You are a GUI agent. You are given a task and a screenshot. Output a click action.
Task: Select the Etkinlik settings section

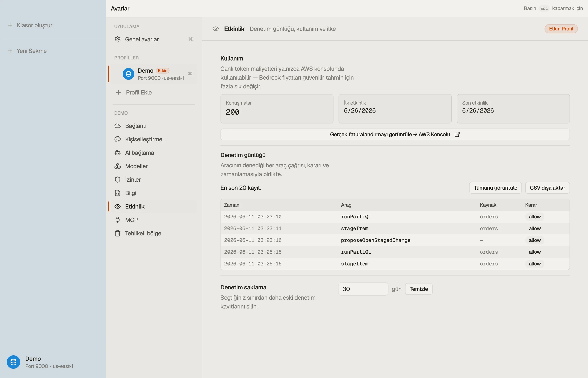[153, 206]
